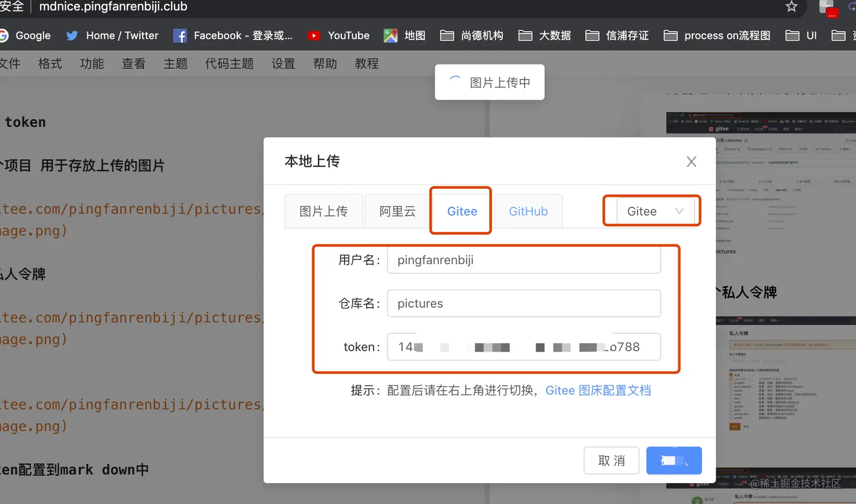
Task: Switch to the 阿里云 tab
Action: [397, 211]
